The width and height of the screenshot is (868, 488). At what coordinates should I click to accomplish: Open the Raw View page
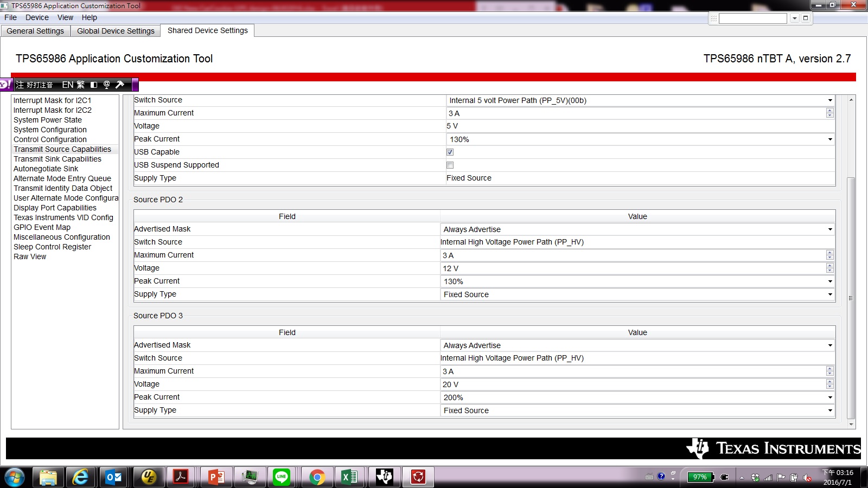(30, 256)
